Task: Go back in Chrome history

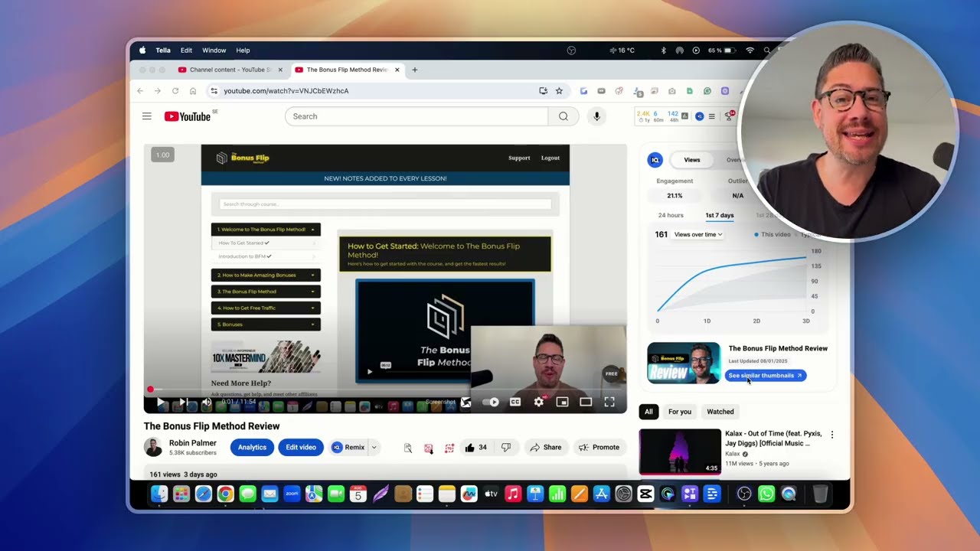Action: [140, 90]
